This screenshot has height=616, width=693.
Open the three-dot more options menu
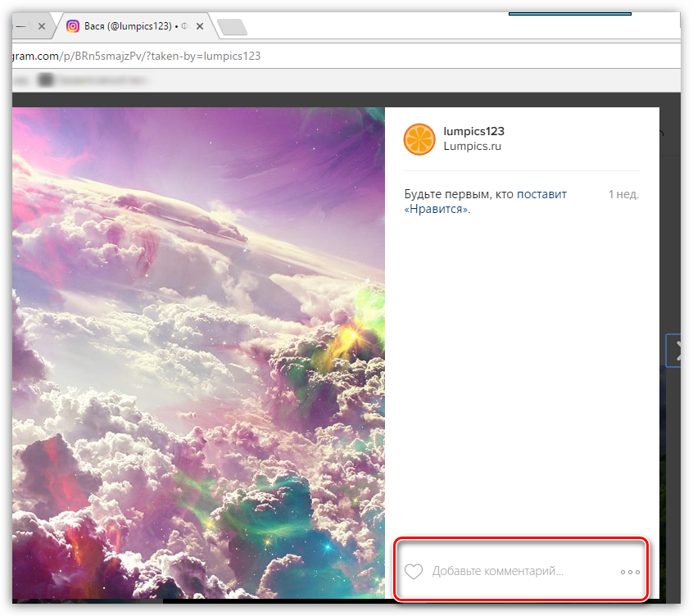(630, 572)
